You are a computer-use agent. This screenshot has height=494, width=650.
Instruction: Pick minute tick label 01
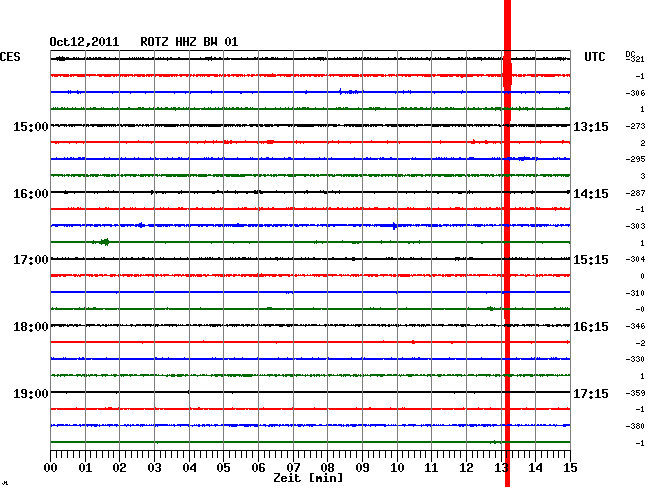click(x=85, y=468)
